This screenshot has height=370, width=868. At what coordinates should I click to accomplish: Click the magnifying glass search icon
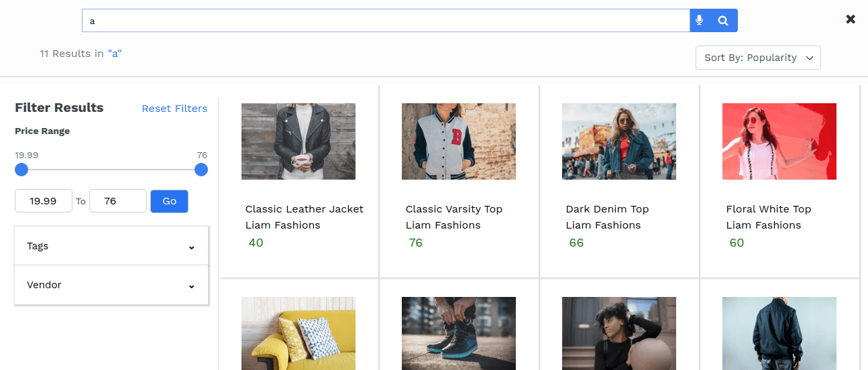click(723, 21)
